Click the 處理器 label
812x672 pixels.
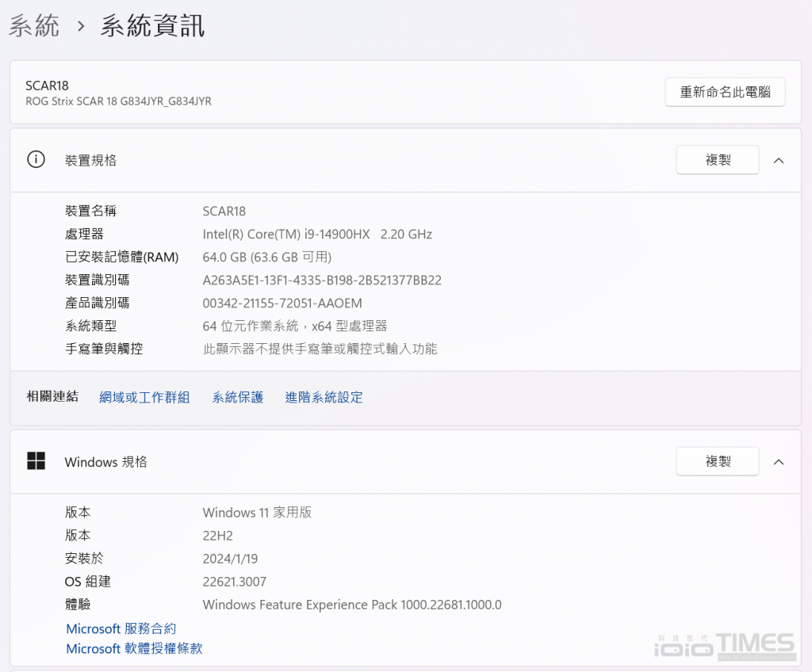(x=84, y=234)
